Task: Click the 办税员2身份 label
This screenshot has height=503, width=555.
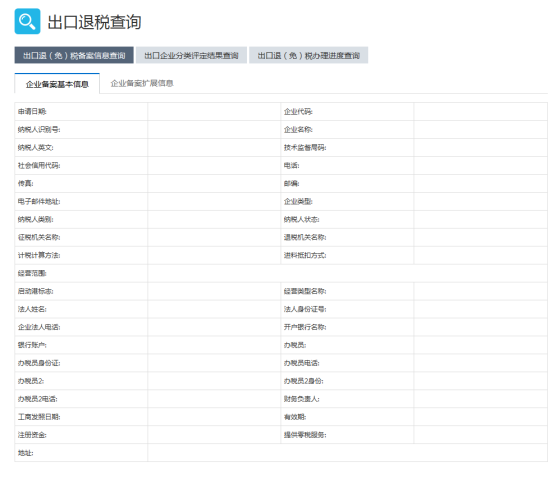Action: [x=303, y=382]
